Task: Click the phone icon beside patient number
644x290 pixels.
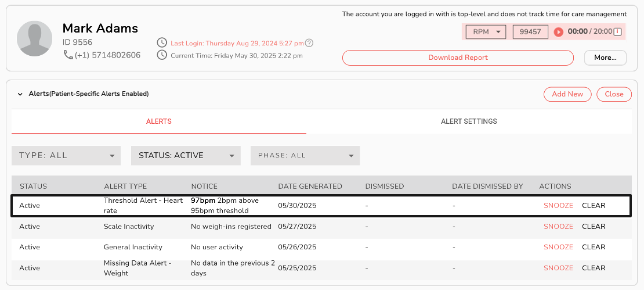Action: [68, 55]
